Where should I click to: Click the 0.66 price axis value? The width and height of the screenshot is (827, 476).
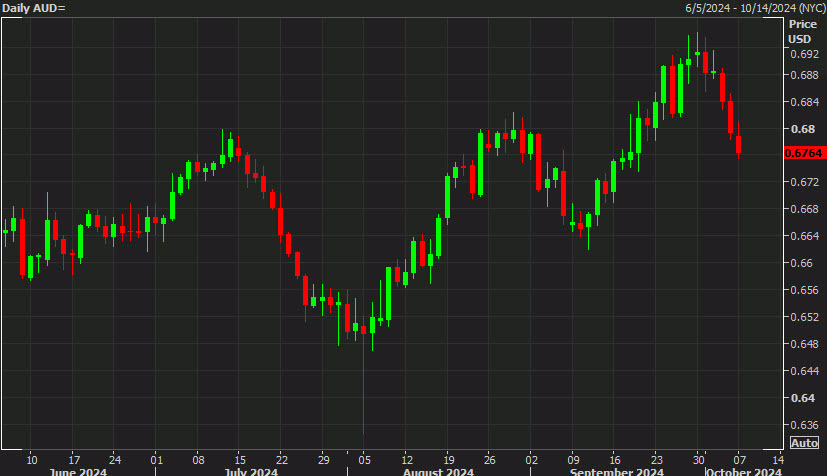tap(802, 263)
